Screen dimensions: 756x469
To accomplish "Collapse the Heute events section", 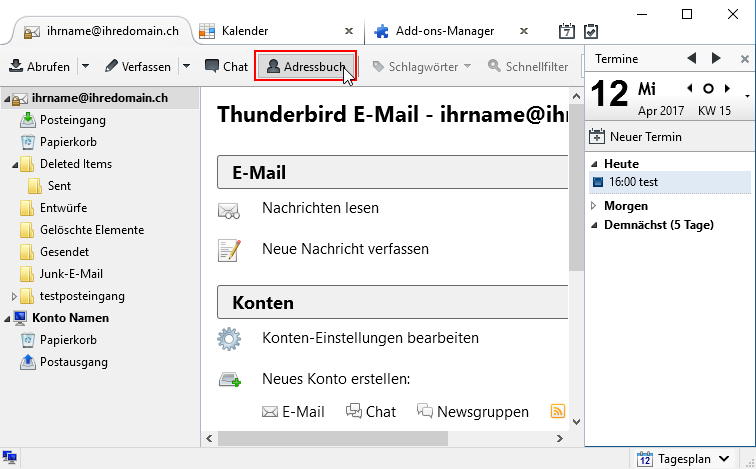I will coord(594,164).
